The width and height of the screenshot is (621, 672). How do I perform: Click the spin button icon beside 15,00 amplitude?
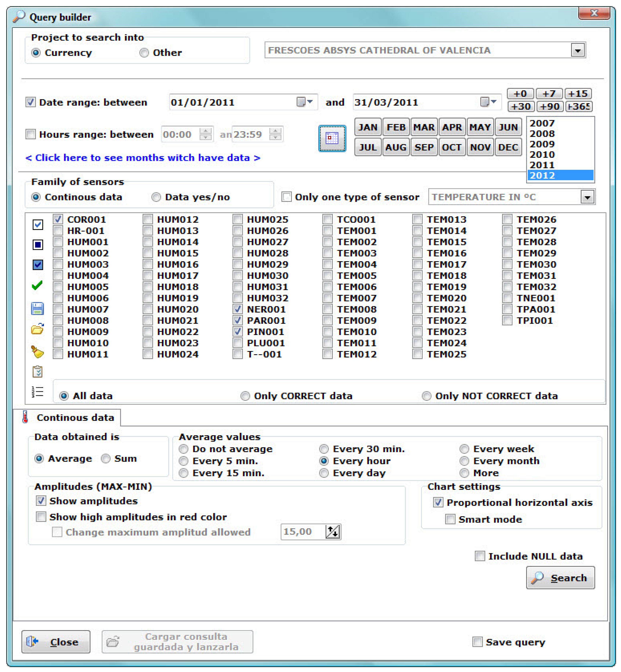tap(333, 532)
